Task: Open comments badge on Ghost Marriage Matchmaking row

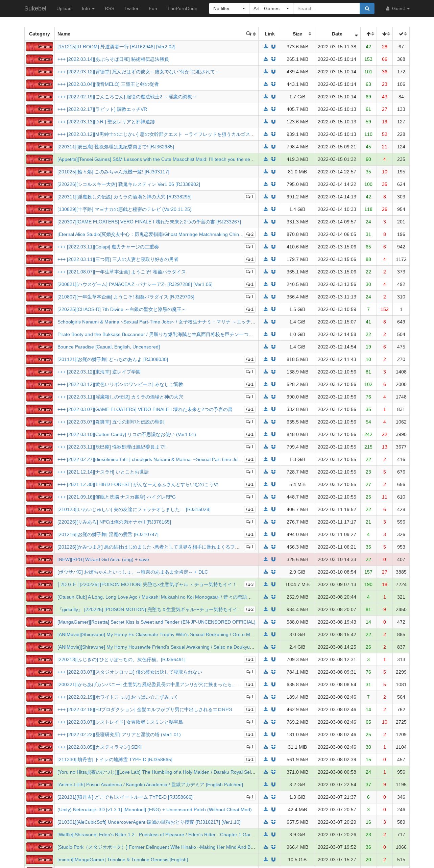Action: point(250,234)
